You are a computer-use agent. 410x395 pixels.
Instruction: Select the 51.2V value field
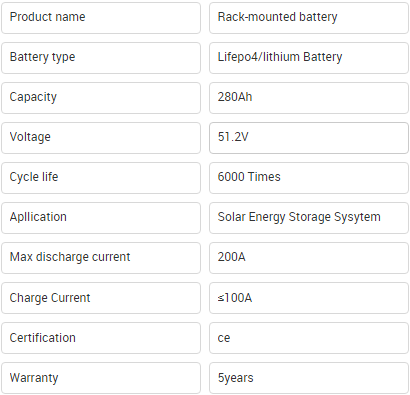(x=309, y=138)
